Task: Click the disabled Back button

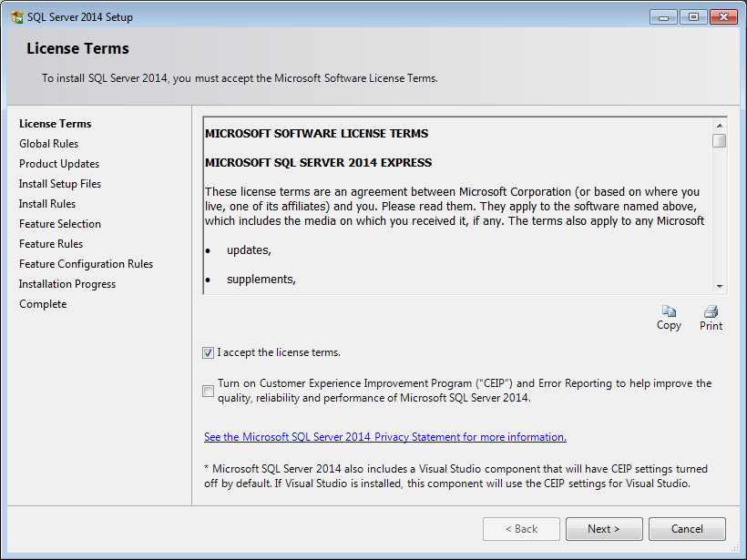Action: (521, 529)
